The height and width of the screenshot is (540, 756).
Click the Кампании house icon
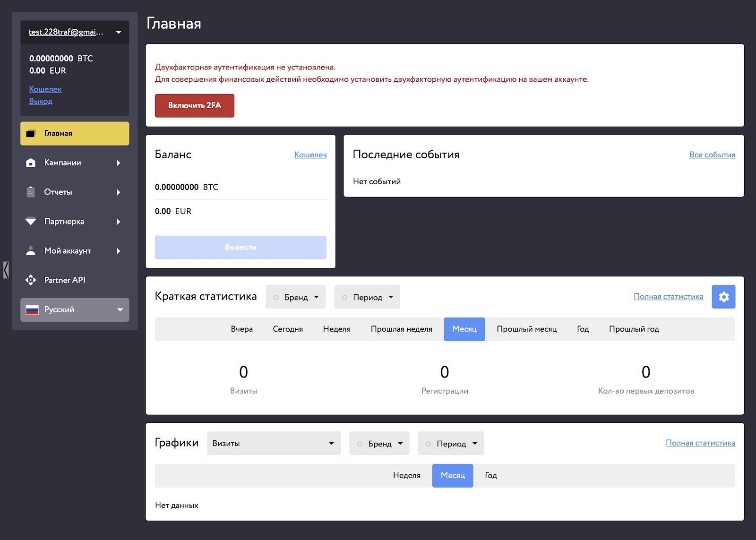31,163
